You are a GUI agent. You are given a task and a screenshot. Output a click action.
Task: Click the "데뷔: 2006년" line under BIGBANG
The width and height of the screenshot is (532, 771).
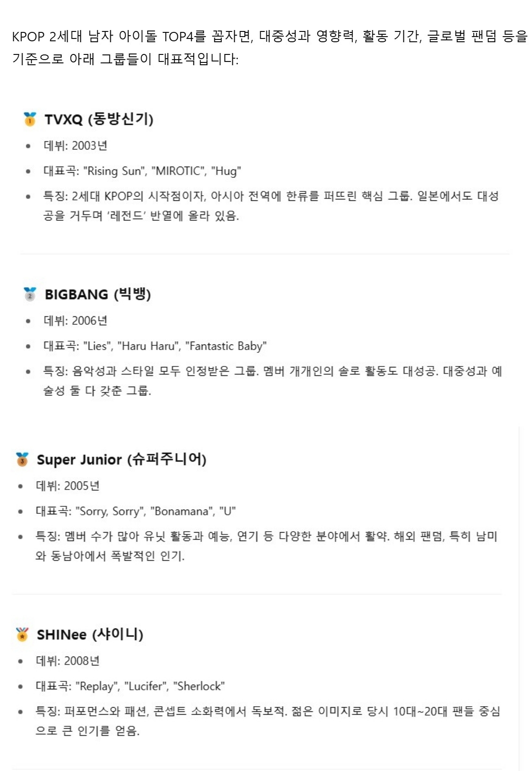[76, 321]
